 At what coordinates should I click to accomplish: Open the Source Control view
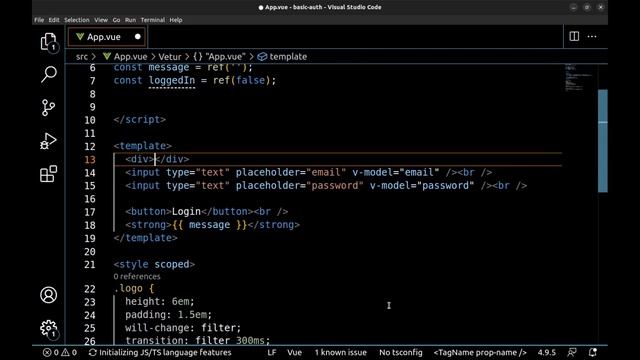[49, 108]
